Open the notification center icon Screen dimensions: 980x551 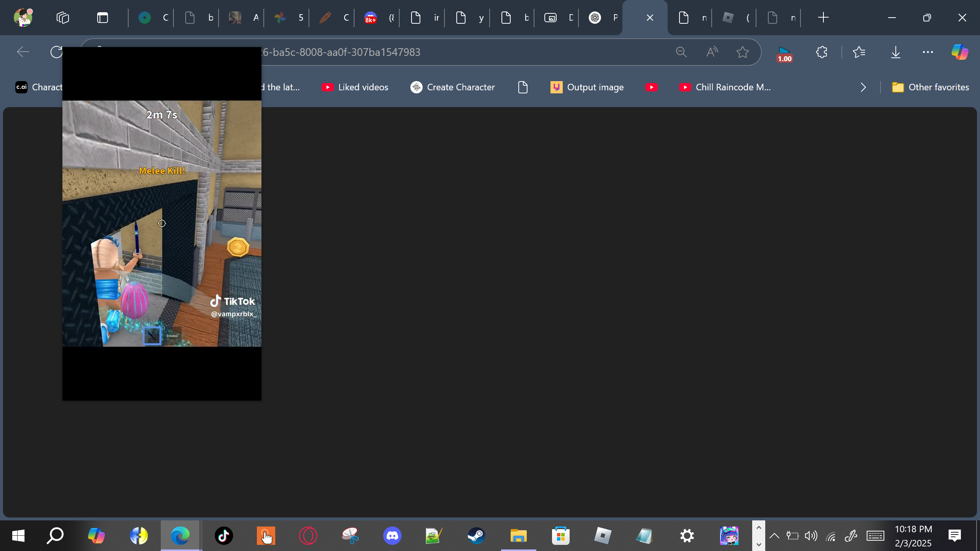(x=955, y=536)
